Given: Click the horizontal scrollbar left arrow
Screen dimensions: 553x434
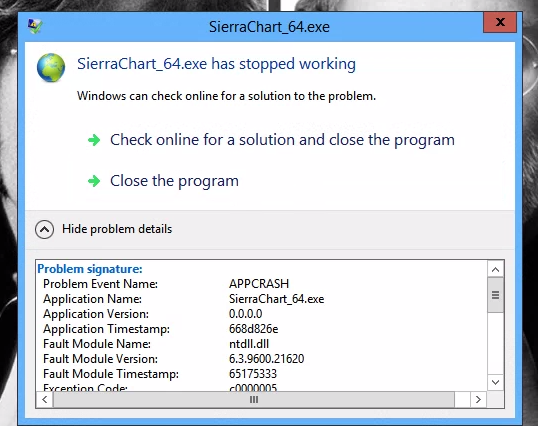Looking at the screenshot, I should coord(45,400).
